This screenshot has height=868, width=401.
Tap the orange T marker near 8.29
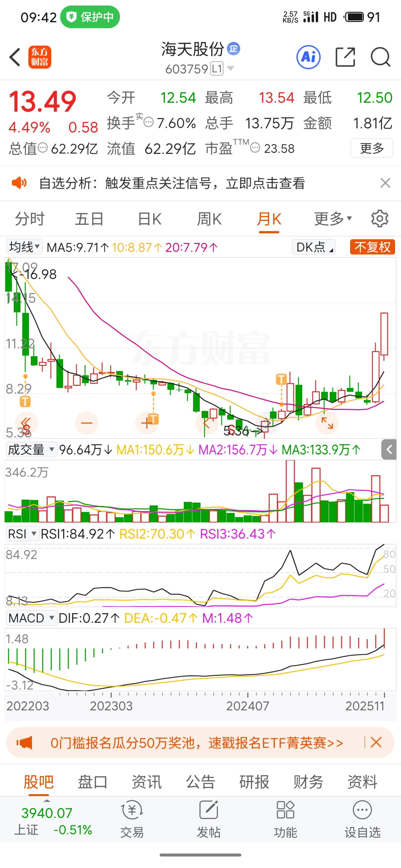click(x=25, y=401)
